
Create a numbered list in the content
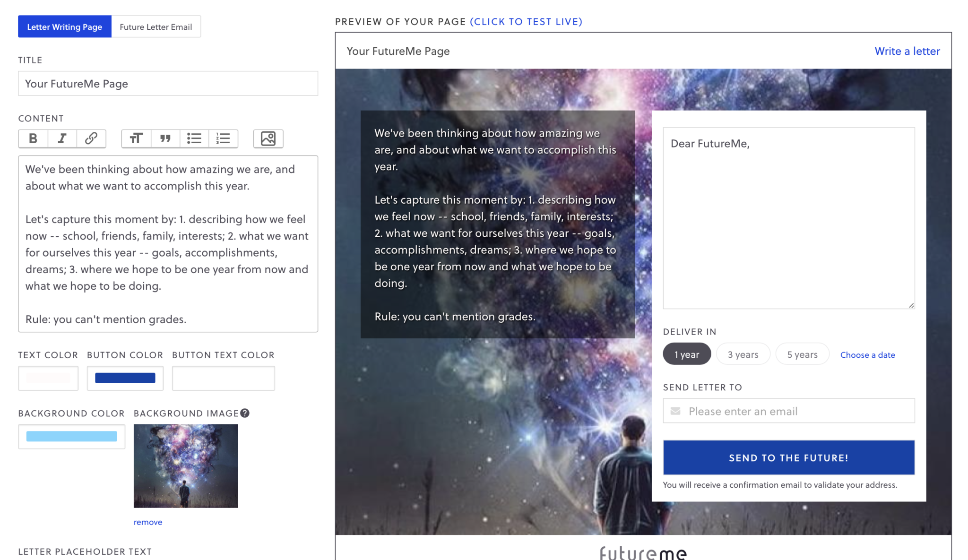(223, 138)
